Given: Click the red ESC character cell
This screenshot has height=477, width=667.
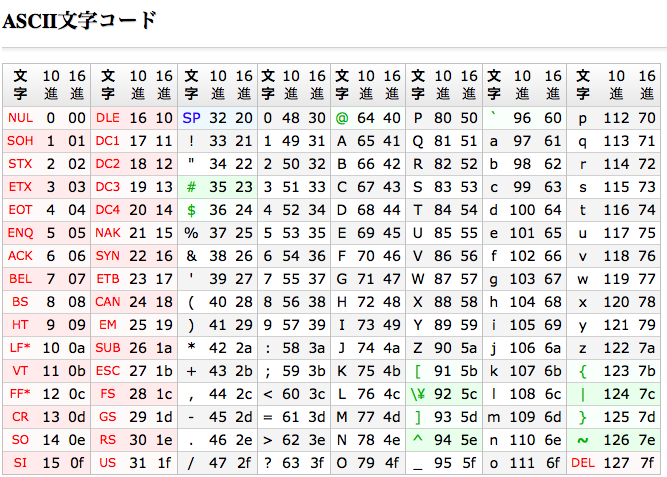Looking at the screenshot, I should [108, 371].
